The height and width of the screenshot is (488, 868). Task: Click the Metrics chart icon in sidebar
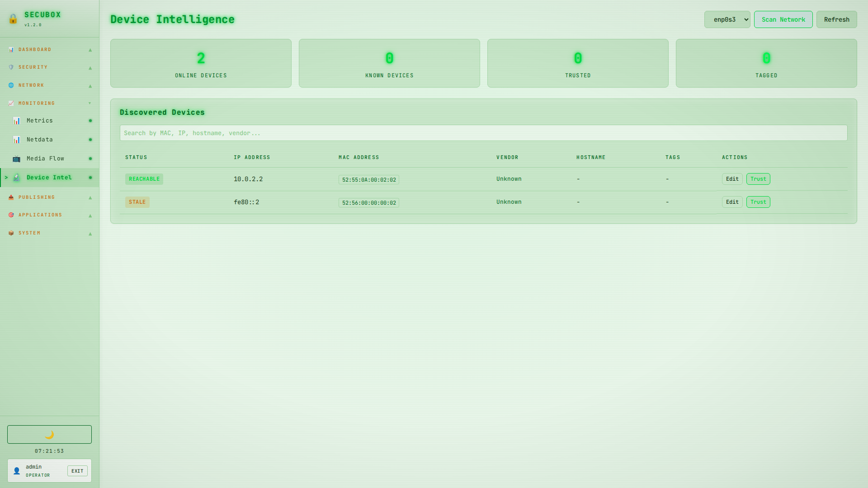click(17, 121)
